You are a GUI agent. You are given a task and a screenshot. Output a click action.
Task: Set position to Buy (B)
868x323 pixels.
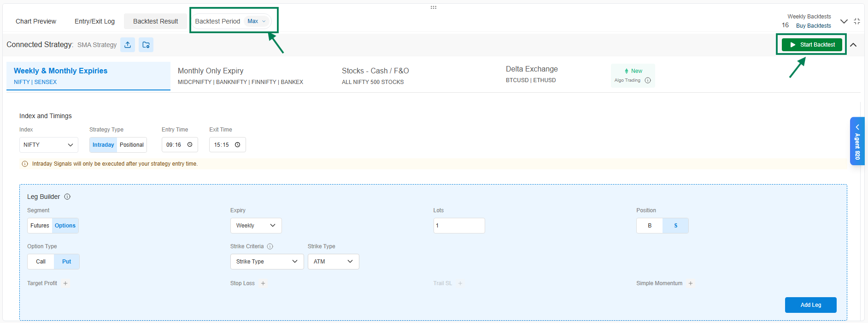pos(650,226)
